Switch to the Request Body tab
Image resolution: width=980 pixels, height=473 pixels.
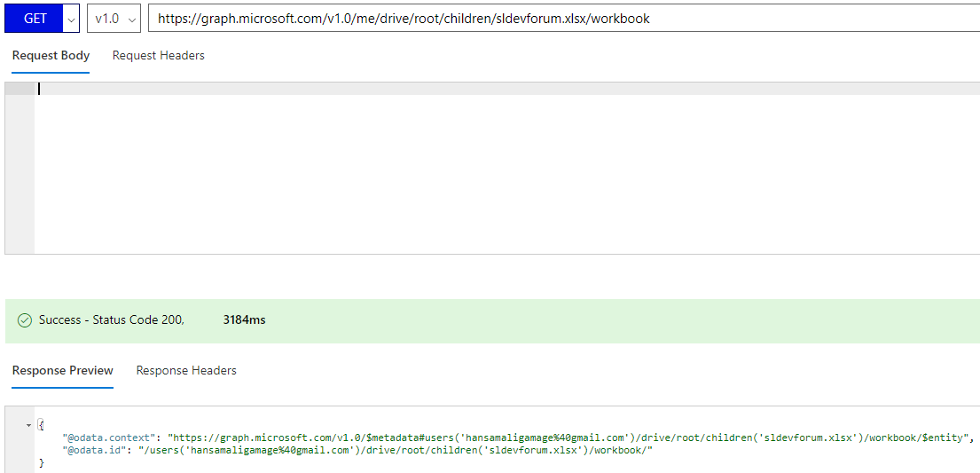tap(51, 56)
